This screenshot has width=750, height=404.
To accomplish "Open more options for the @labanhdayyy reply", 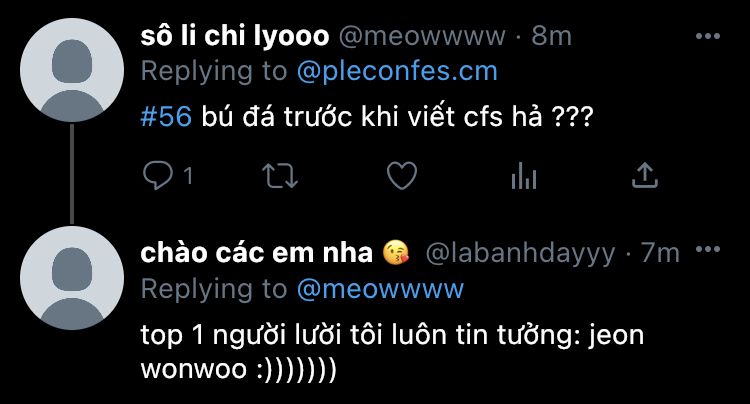I will tap(708, 249).
